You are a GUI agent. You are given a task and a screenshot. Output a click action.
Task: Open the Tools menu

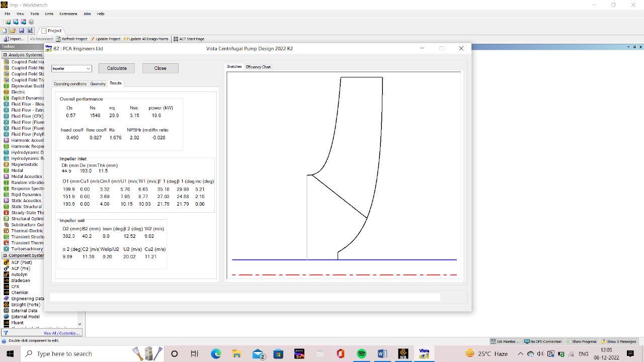(34, 14)
